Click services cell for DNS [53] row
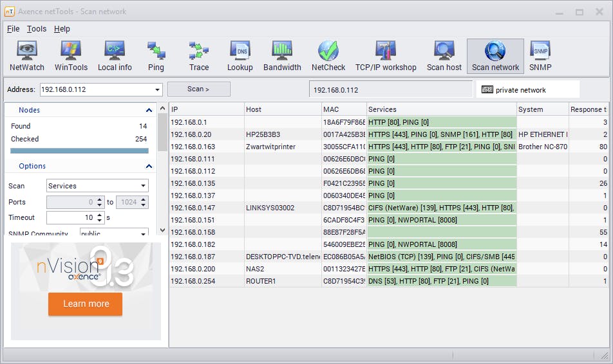The image size is (613, 364). tap(442, 281)
